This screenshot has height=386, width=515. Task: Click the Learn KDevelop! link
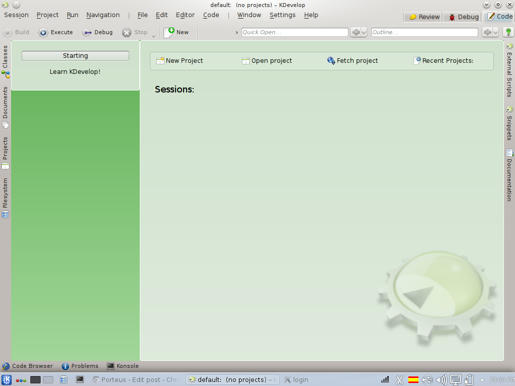click(x=75, y=72)
